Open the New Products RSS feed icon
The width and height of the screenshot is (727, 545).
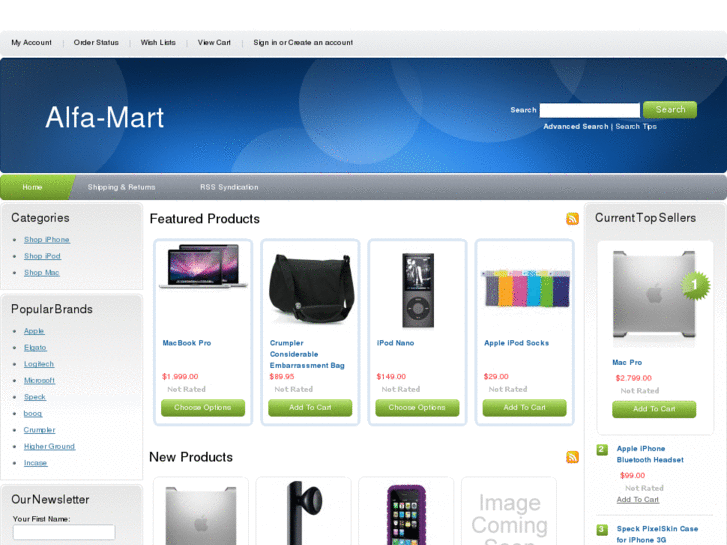pos(572,457)
